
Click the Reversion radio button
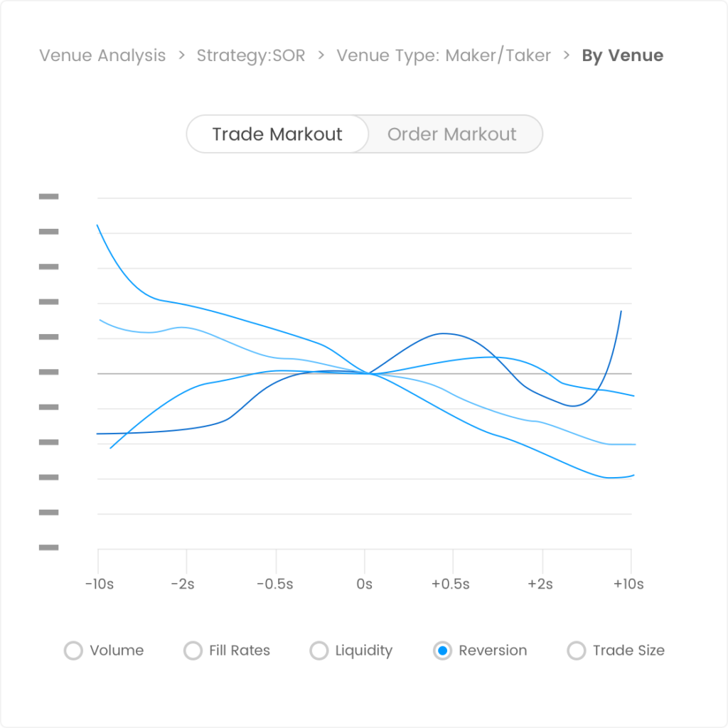pos(443,651)
